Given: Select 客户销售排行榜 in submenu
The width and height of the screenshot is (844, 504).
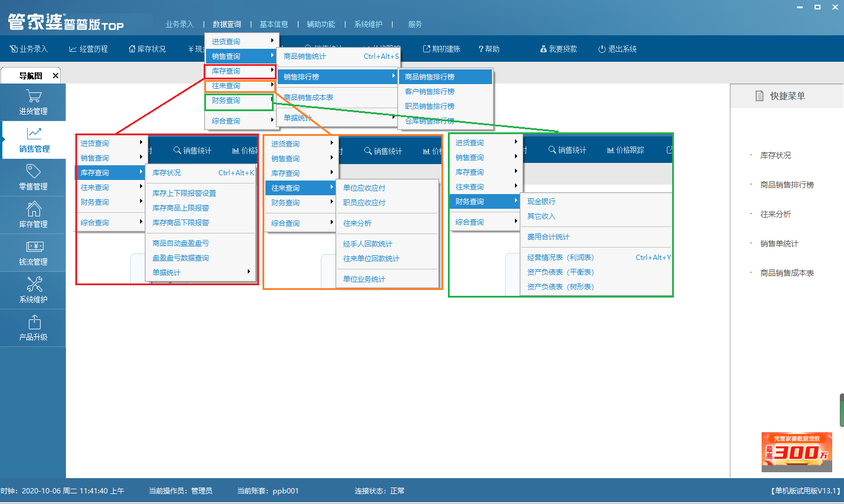Looking at the screenshot, I should point(446,91).
